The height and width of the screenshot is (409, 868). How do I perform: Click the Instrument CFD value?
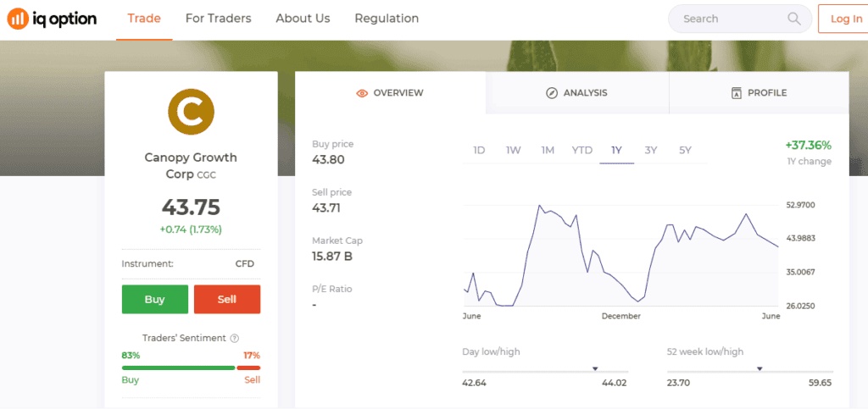[245, 263]
